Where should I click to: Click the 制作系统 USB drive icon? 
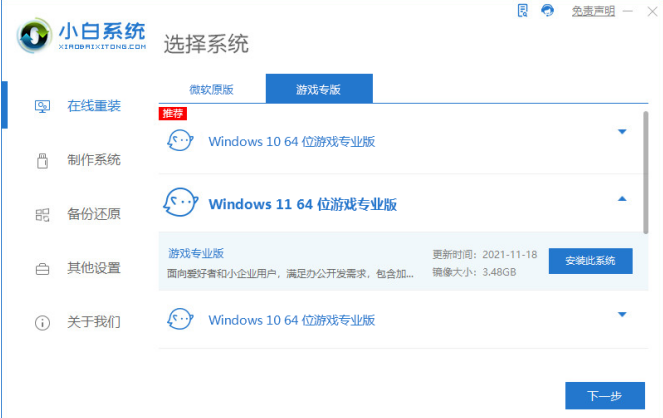tap(42, 161)
